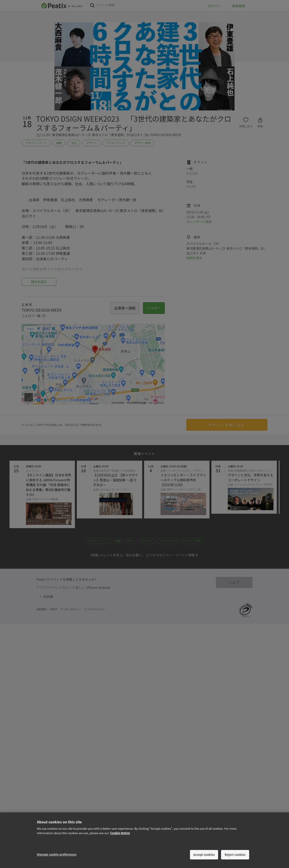Image resolution: width=289 pixels, height=868 pixels.
Task: Click the Google logo on the map
Action: [93, 399]
